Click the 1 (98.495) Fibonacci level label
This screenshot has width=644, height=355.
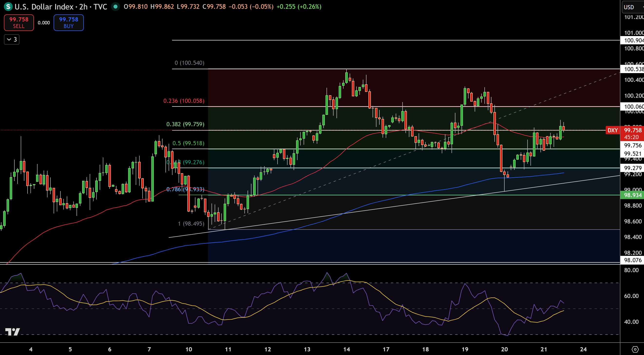(191, 223)
